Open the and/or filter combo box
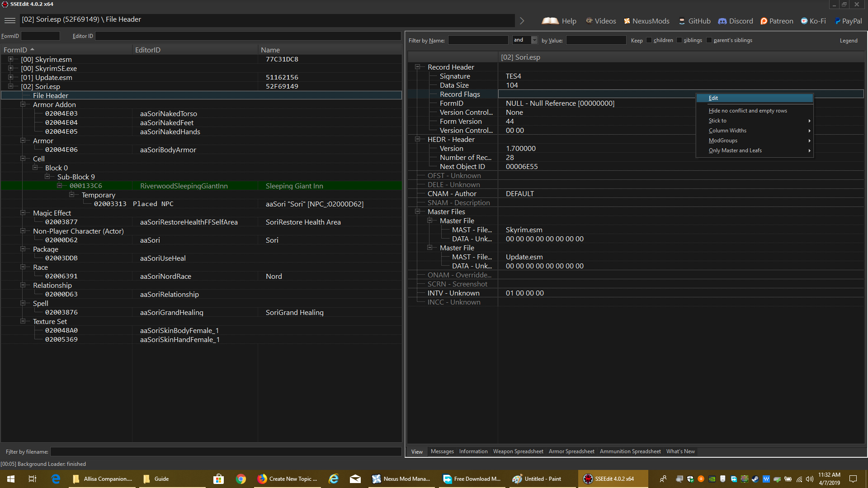The height and width of the screenshot is (488, 868). point(525,40)
